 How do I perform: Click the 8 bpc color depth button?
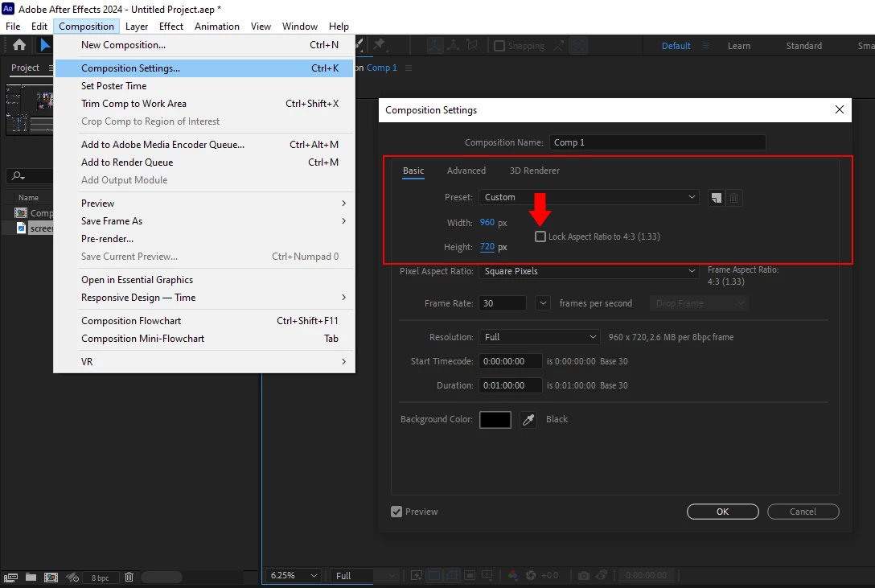tap(101, 578)
